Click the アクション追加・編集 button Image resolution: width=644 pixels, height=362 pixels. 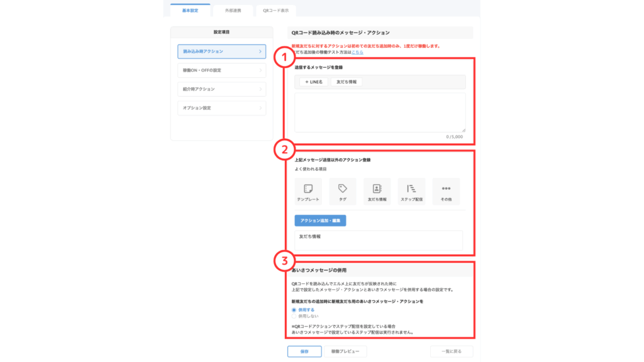320,221
